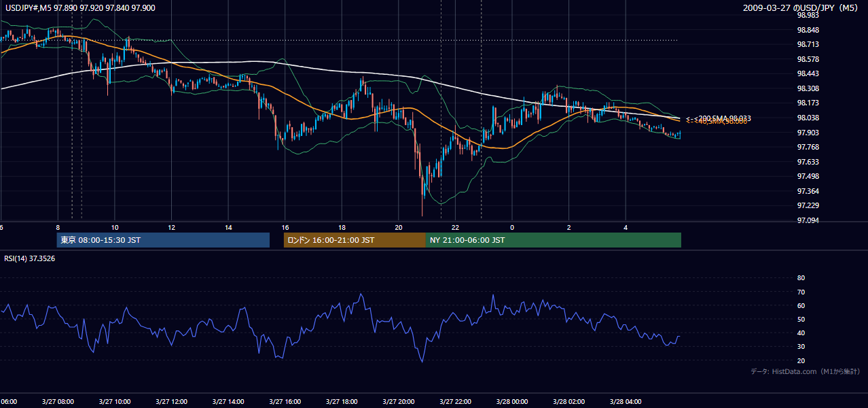Image resolution: width=868 pixels, height=408 pixels.
Task: Click the 97.364 price axis label
Action: coord(808,191)
